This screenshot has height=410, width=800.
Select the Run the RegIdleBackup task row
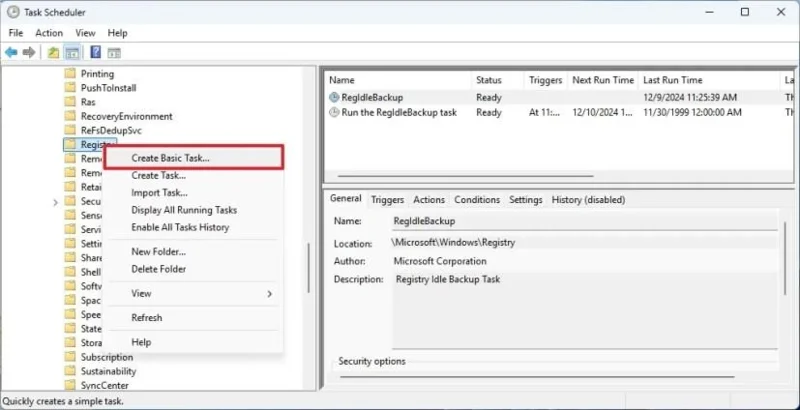point(559,112)
